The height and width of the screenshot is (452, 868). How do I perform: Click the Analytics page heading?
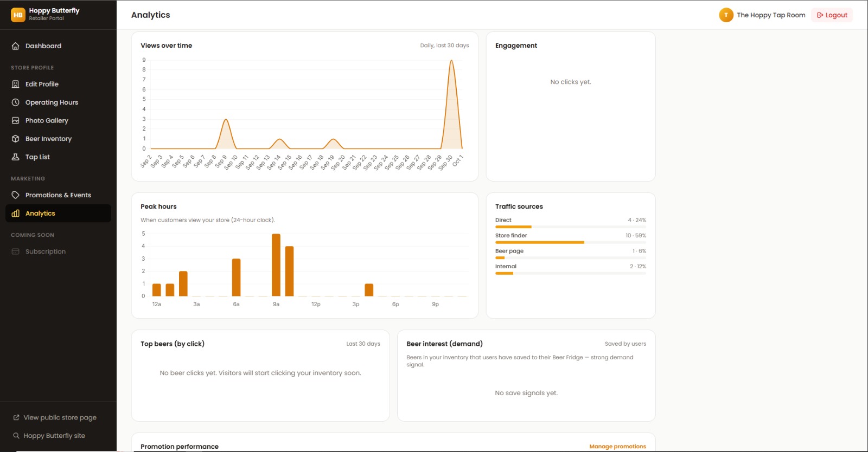[151, 15]
